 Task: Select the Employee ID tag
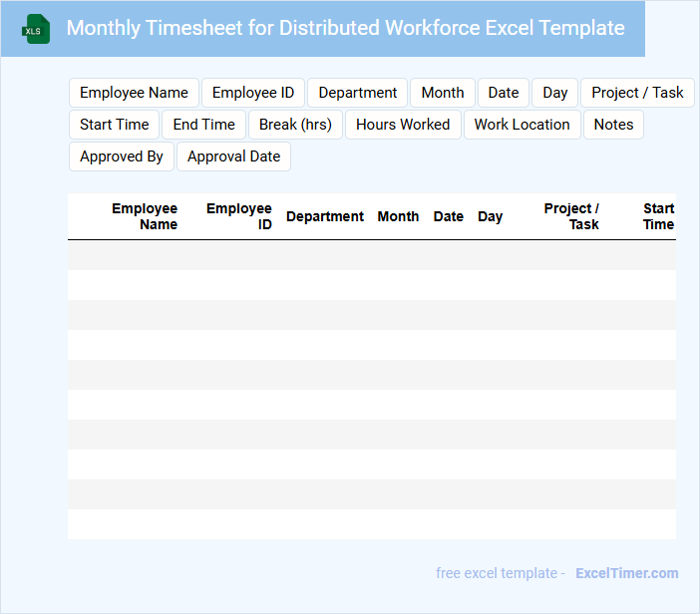pos(253,93)
